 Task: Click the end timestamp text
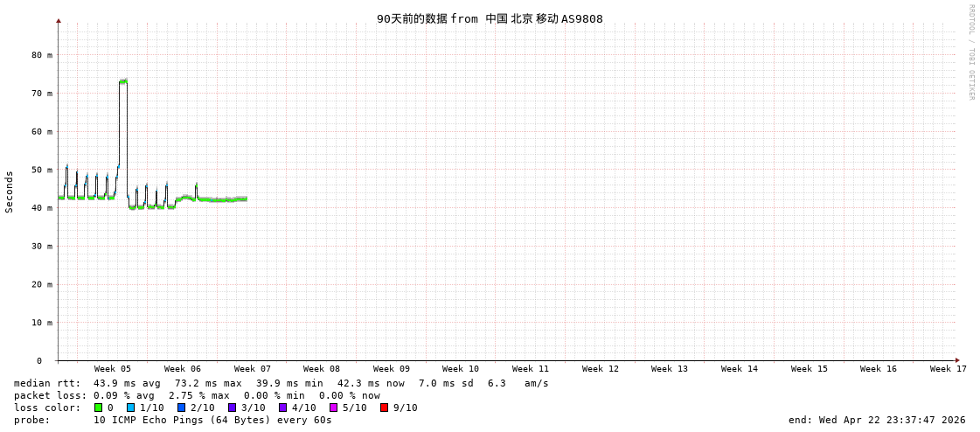[877, 420]
